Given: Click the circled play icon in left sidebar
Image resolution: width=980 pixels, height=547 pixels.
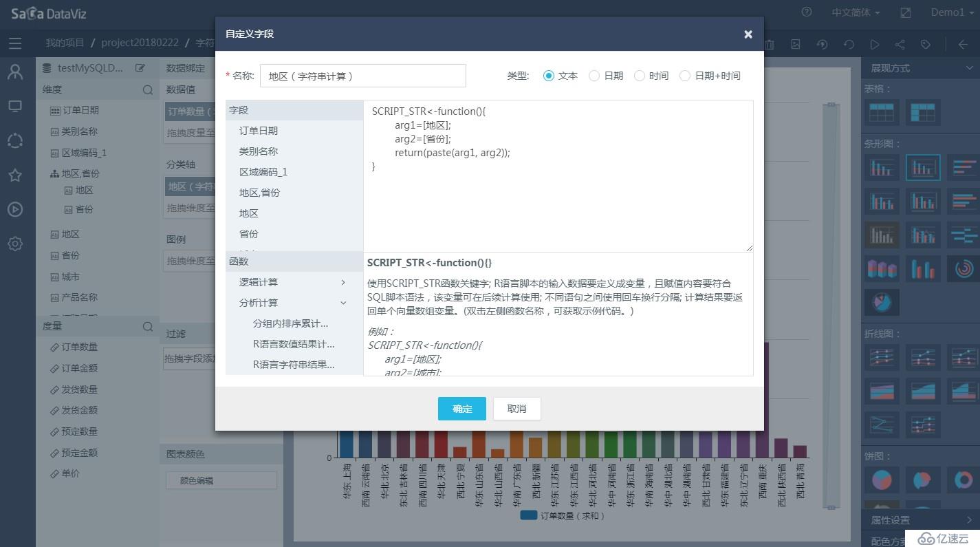Looking at the screenshot, I should pos(15,209).
